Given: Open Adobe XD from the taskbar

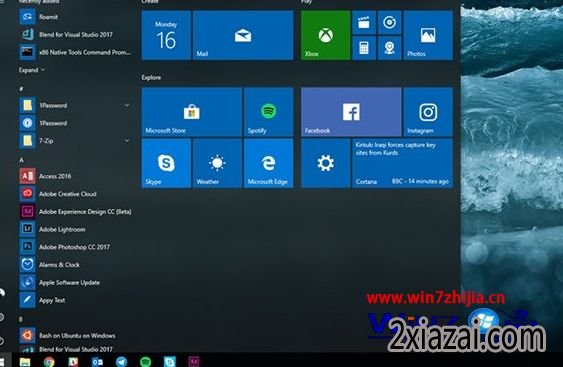Looking at the screenshot, I should coord(194,361).
